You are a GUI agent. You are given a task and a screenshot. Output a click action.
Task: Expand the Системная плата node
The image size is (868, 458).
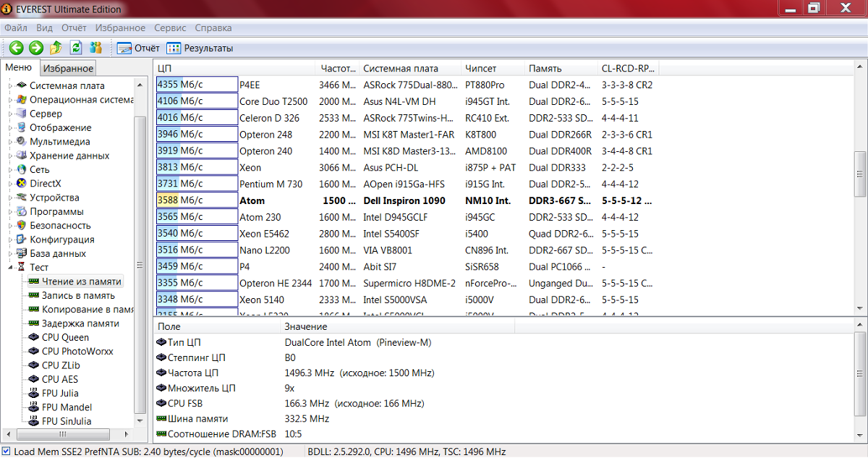click(11, 85)
